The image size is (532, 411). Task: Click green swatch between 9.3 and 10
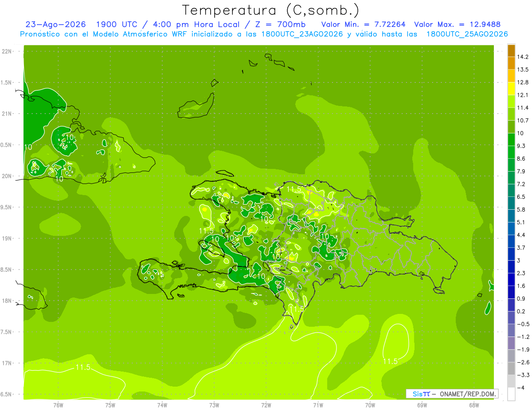[511, 140]
